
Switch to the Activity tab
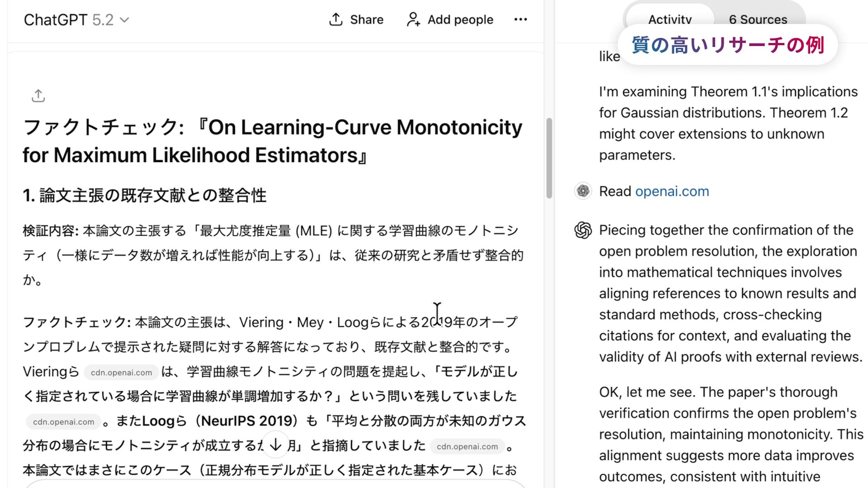[x=670, y=19]
